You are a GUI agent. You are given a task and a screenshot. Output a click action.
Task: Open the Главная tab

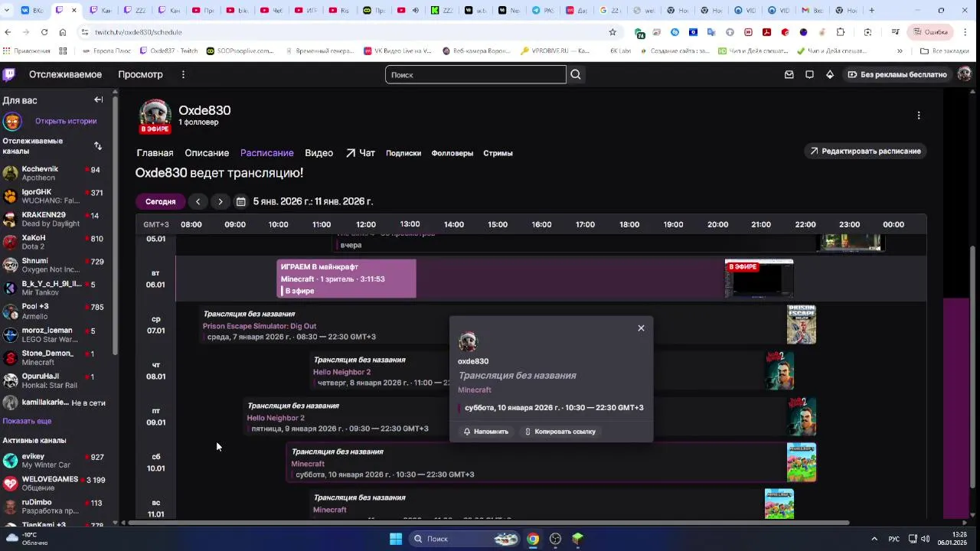click(155, 153)
